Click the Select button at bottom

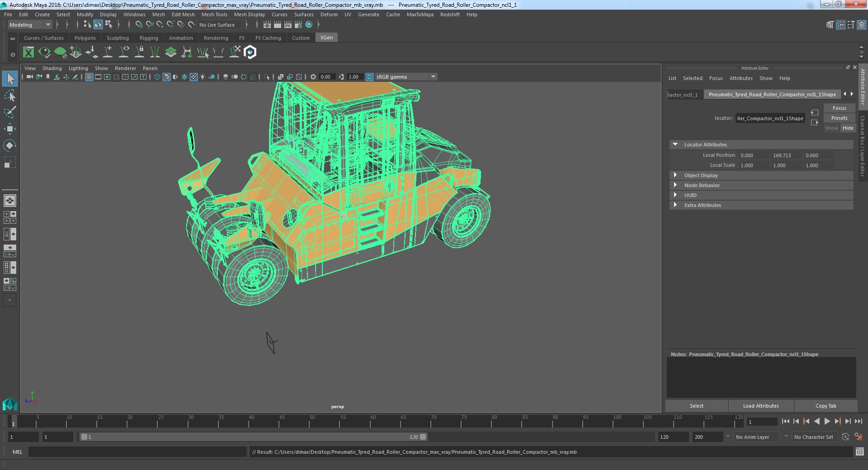(x=696, y=406)
